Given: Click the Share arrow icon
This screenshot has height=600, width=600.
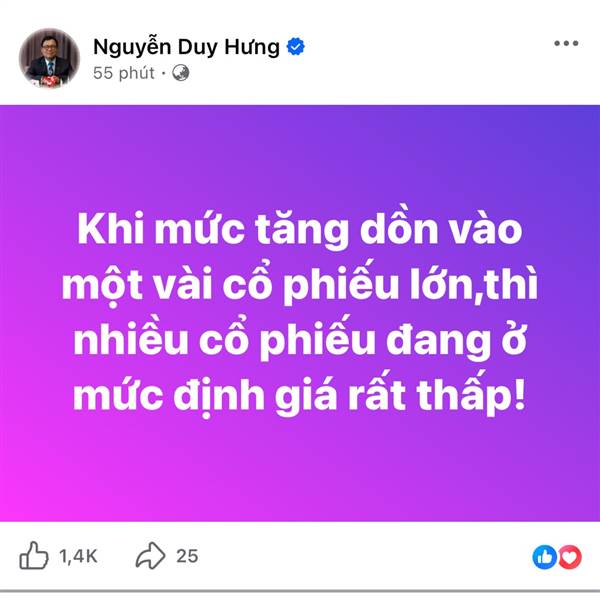Looking at the screenshot, I should click(150, 555).
